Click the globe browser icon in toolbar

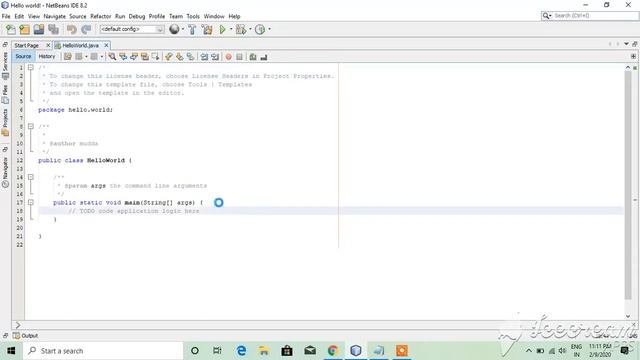[174, 29]
